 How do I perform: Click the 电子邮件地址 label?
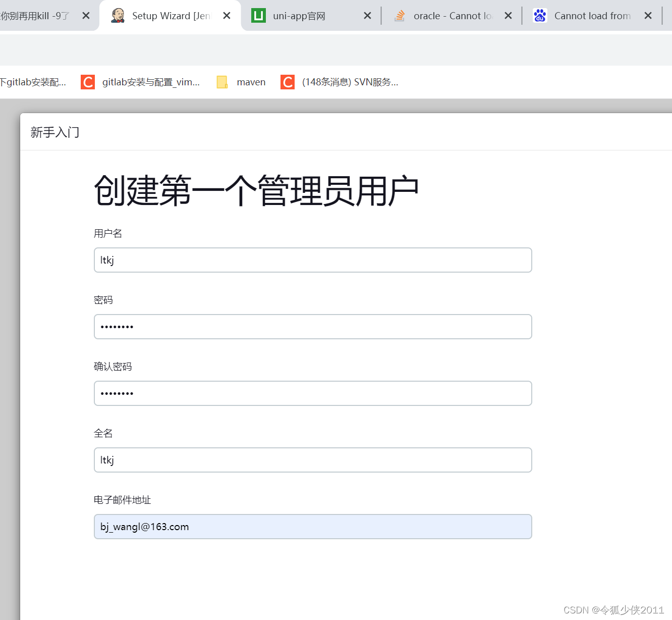tap(123, 500)
